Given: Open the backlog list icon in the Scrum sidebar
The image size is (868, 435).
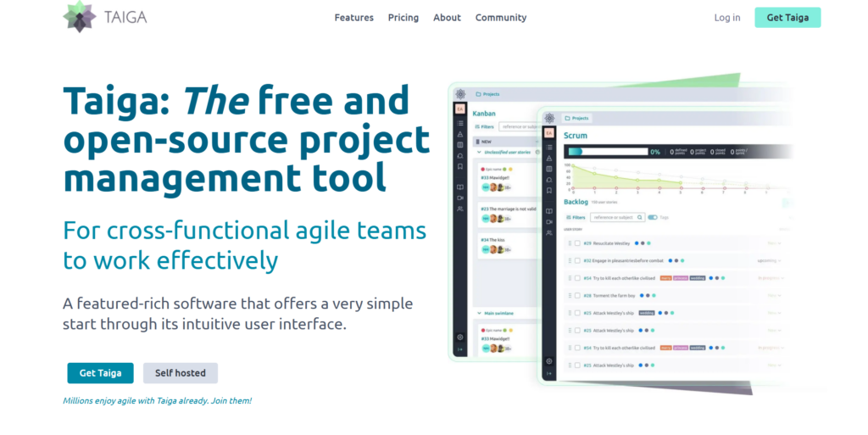Looking at the screenshot, I should (x=549, y=148).
